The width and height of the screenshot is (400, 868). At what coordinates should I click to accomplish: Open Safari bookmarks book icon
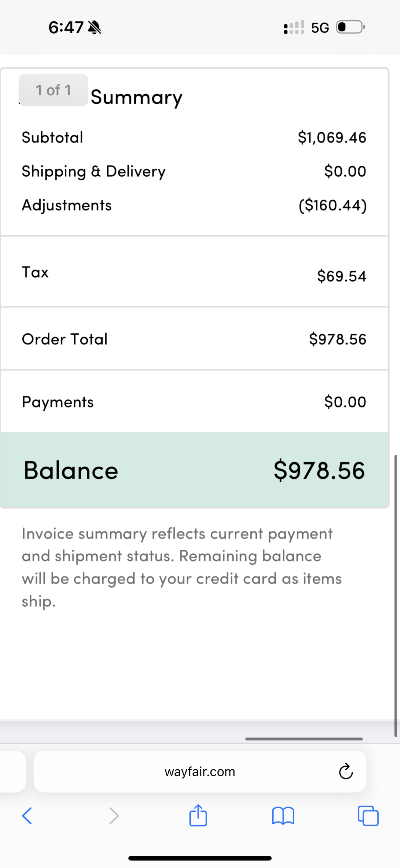point(283,815)
